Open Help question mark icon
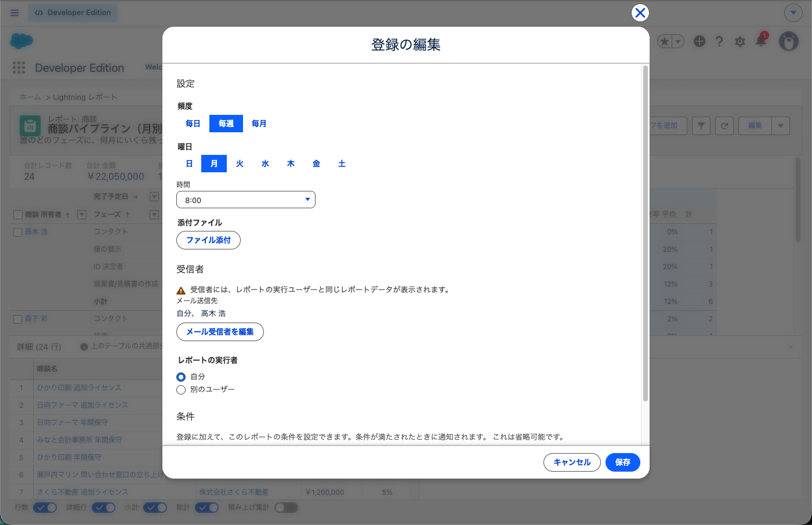This screenshot has width=812, height=525. point(719,41)
